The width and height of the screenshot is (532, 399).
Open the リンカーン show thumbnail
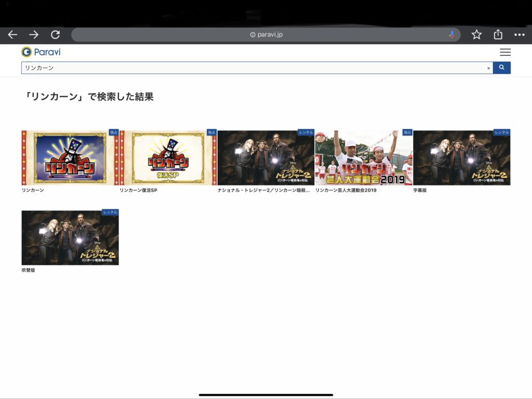70,158
